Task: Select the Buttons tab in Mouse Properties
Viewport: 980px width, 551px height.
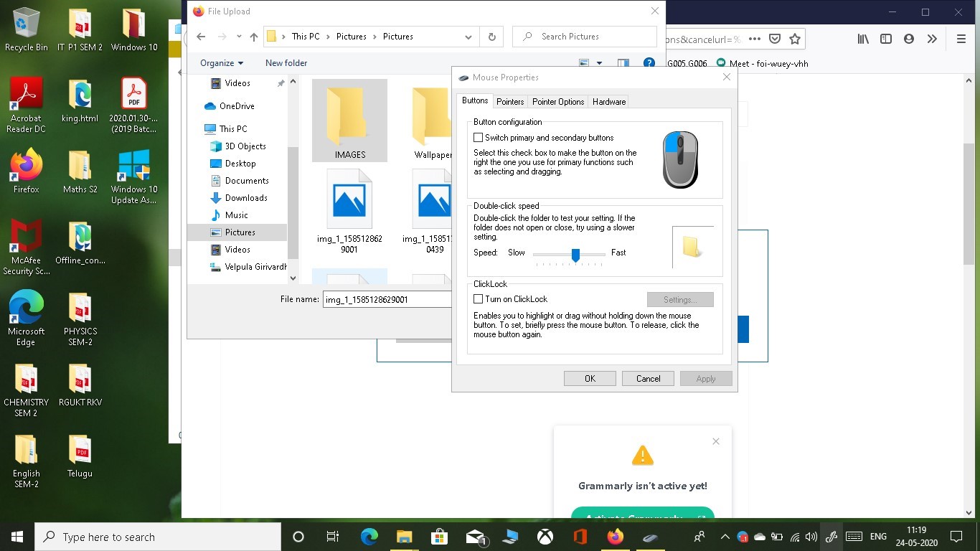Action: point(475,101)
